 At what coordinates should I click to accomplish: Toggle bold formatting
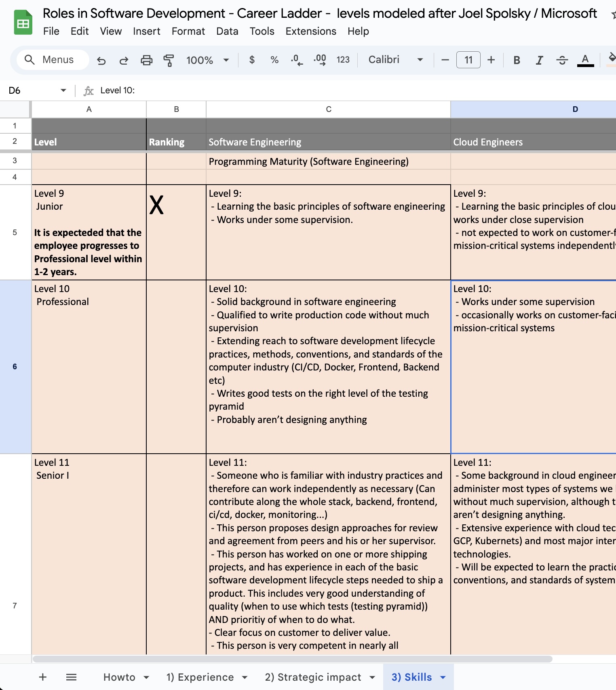517,60
